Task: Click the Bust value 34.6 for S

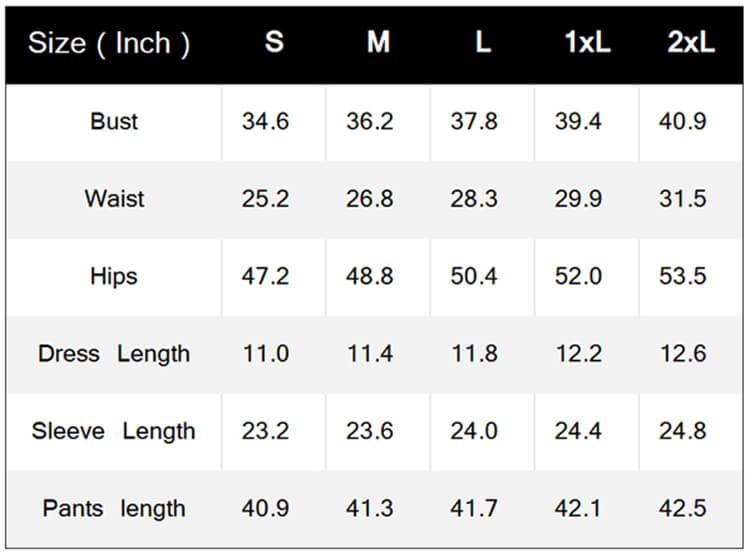Action: click(x=265, y=121)
